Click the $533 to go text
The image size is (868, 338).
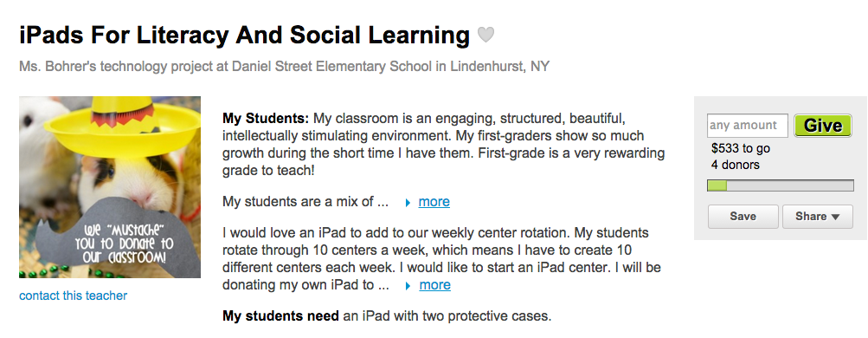741,148
